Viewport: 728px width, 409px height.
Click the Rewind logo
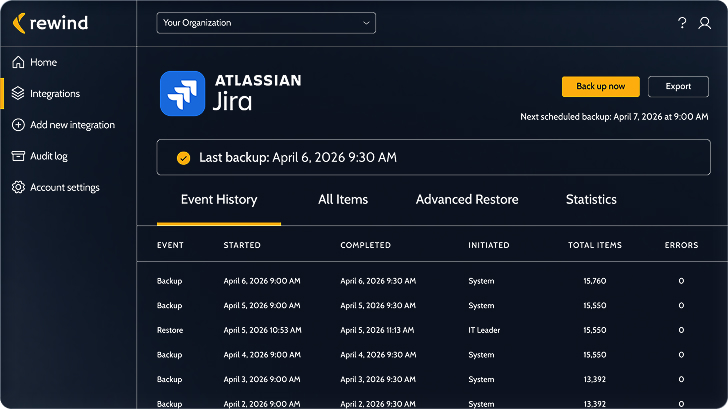(x=50, y=23)
